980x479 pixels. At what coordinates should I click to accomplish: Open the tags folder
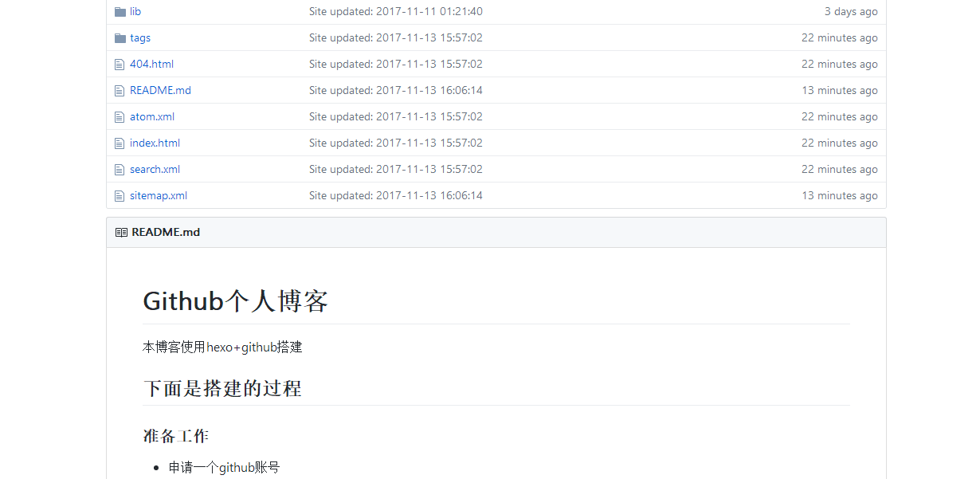[140, 38]
